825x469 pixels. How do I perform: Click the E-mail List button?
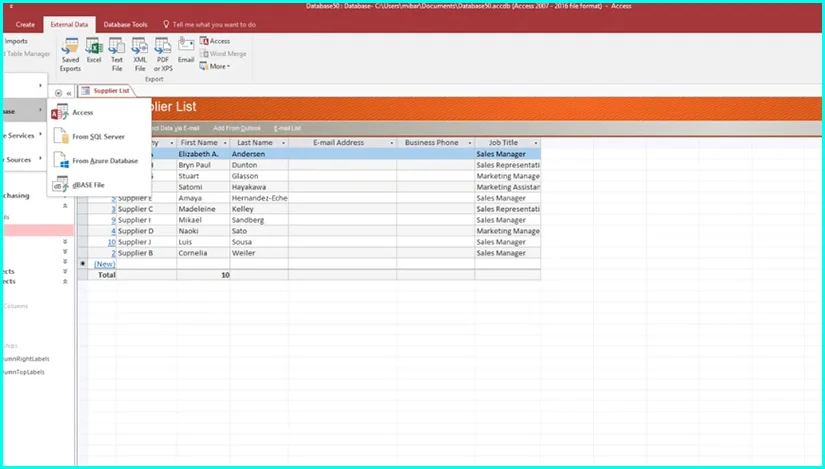288,128
